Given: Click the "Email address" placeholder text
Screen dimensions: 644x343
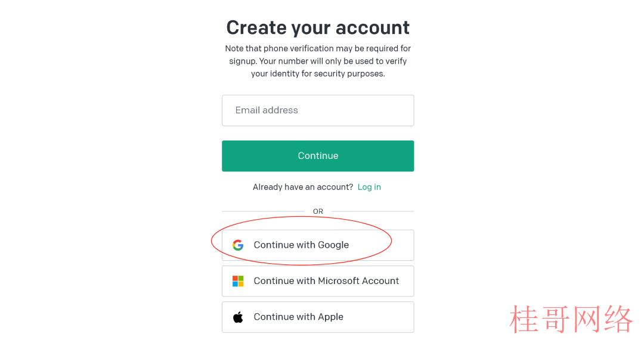Looking at the screenshot, I should click(x=267, y=110).
